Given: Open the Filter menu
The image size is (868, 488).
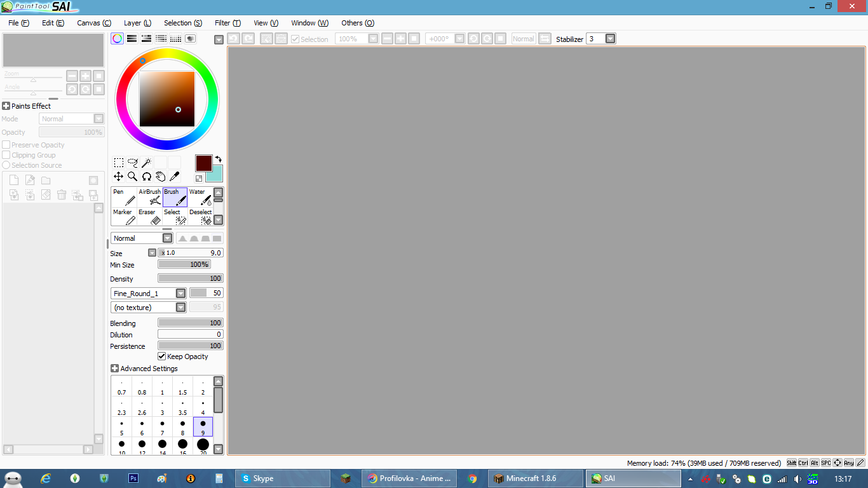Looking at the screenshot, I should 227,23.
